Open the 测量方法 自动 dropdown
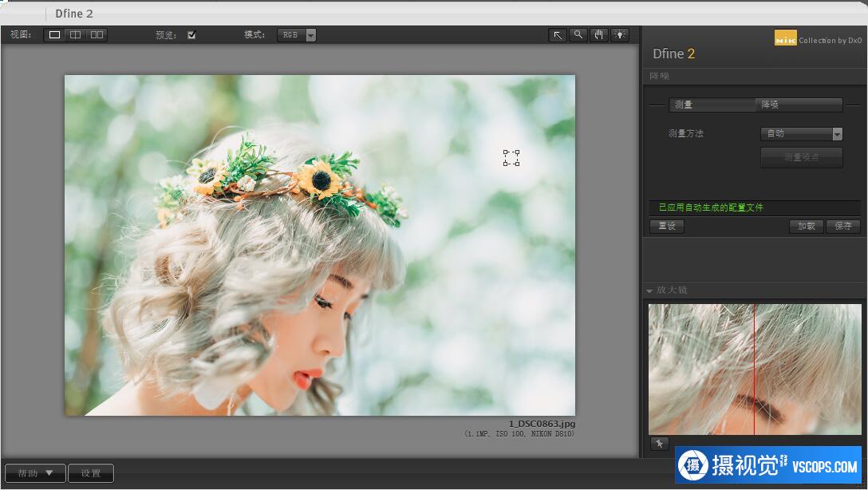 pos(801,134)
